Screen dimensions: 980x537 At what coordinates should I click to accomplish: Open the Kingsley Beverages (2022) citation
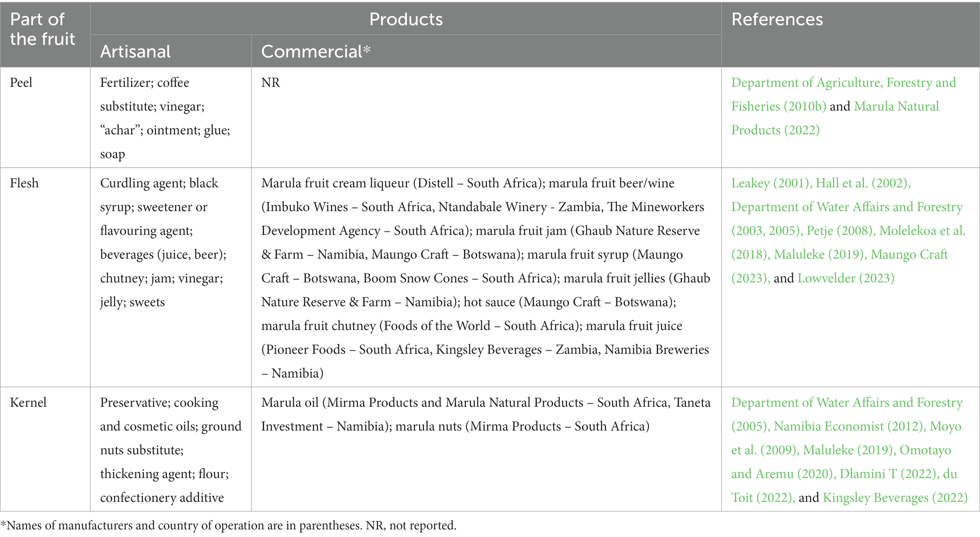click(895, 498)
